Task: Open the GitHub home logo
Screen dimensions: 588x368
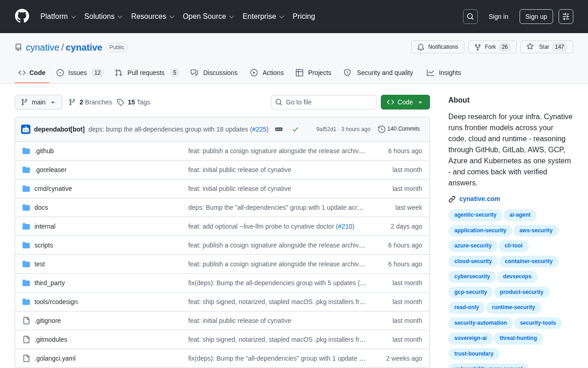Action: pos(22,16)
